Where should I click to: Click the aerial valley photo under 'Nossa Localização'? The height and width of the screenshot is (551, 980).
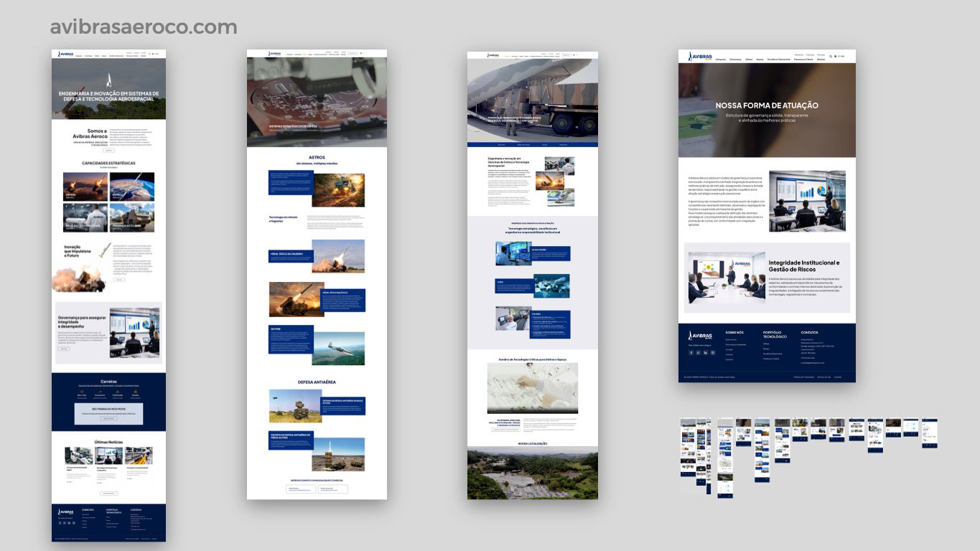coord(533,473)
